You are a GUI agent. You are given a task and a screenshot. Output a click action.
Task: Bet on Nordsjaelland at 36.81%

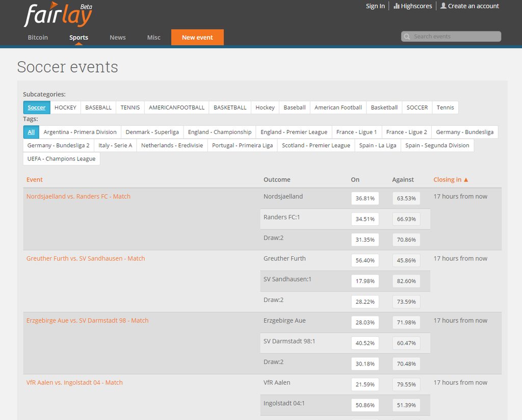pos(365,198)
